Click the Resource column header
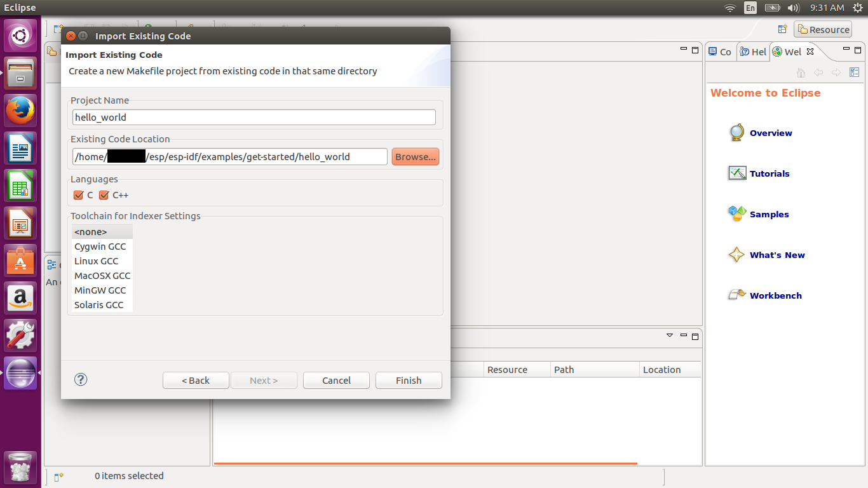 (517, 370)
